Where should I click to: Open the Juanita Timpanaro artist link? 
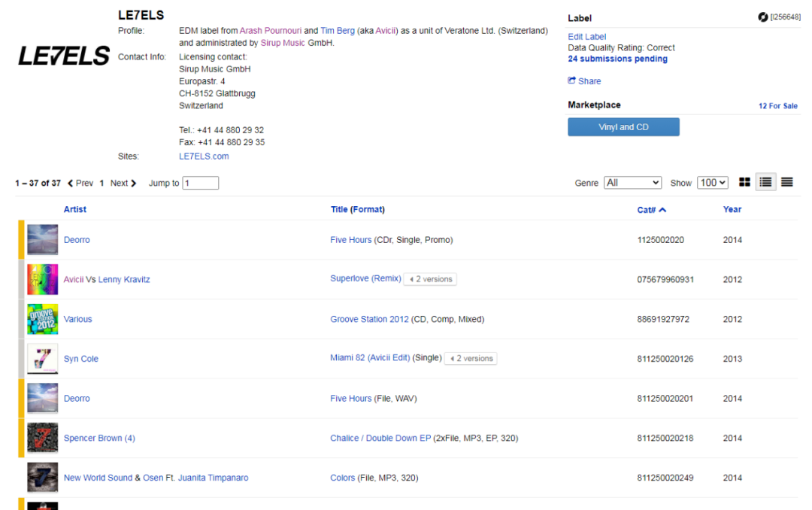click(214, 478)
